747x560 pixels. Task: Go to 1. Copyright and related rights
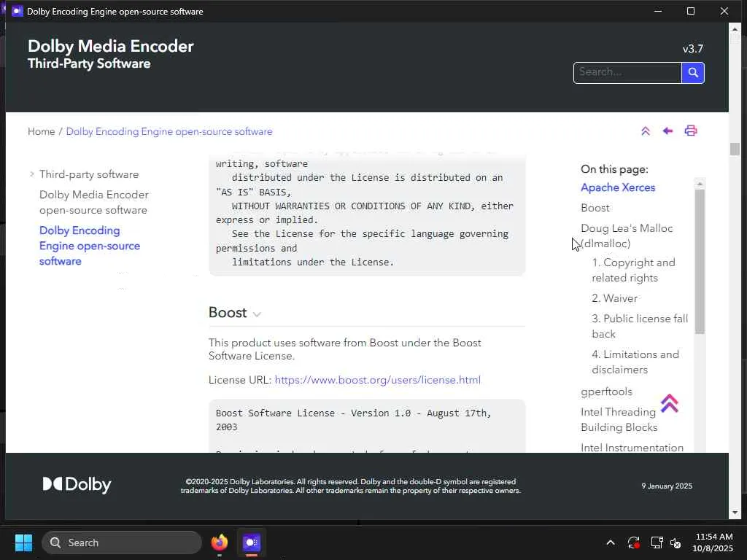click(x=634, y=270)
